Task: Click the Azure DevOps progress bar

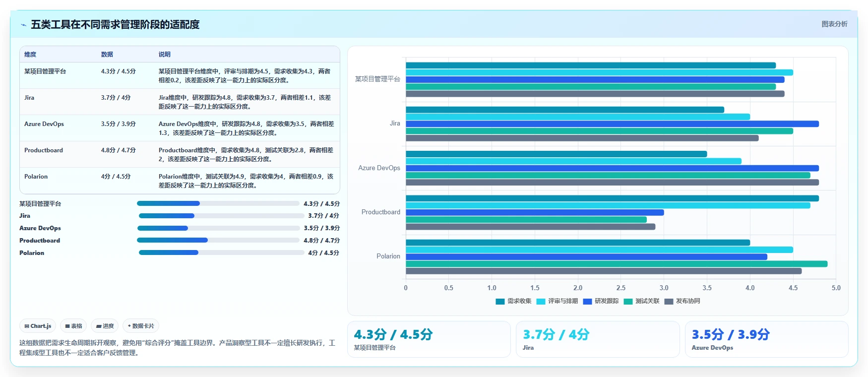Action: [x=218, y=228]
